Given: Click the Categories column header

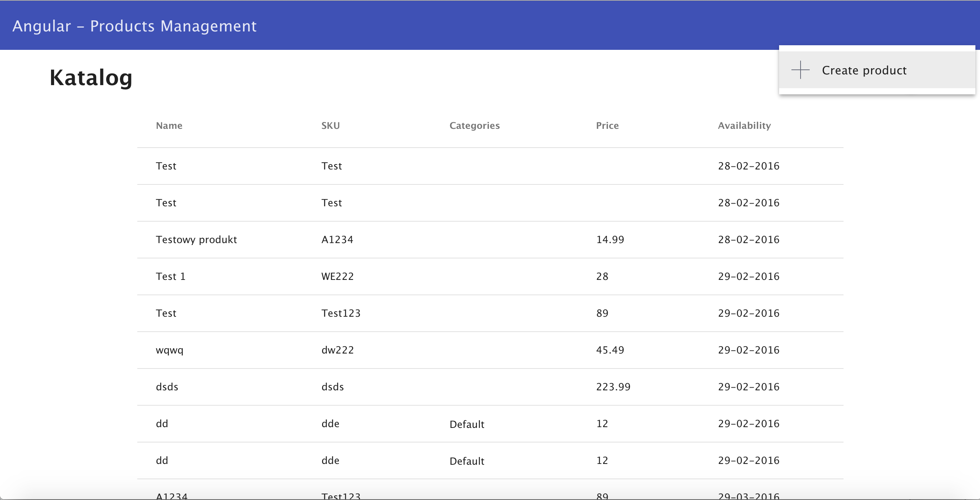Looking at the screenshot, I should pos(474,126).
